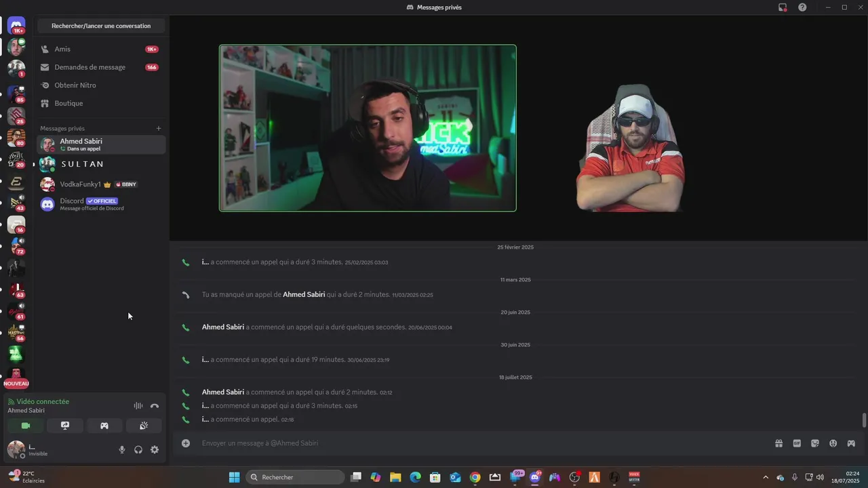868x488 pixels.
Task: Open the sticker picker
Action: [x=815, y=443]
